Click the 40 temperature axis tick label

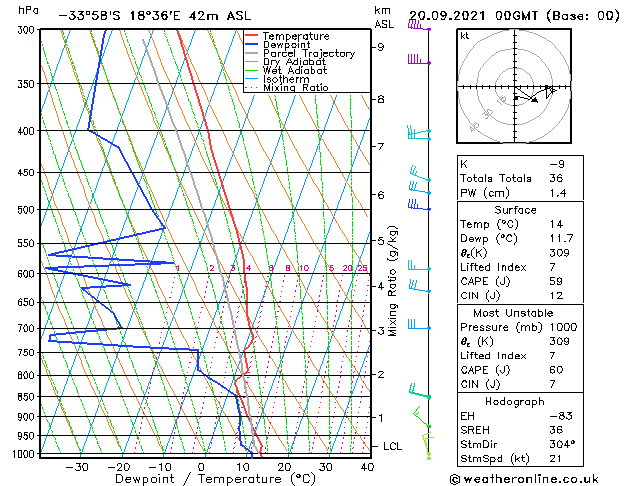(367, 467)
